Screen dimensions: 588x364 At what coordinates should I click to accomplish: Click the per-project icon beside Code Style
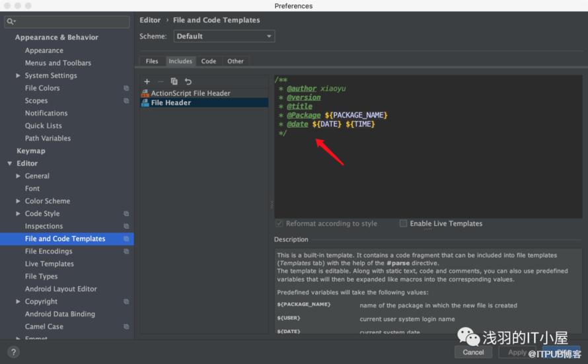coord(126,214)
